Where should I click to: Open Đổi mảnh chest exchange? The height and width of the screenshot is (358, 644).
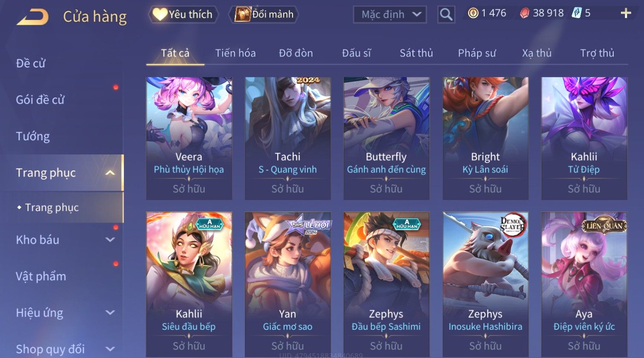pyautogui.click(x=263, y=14)
